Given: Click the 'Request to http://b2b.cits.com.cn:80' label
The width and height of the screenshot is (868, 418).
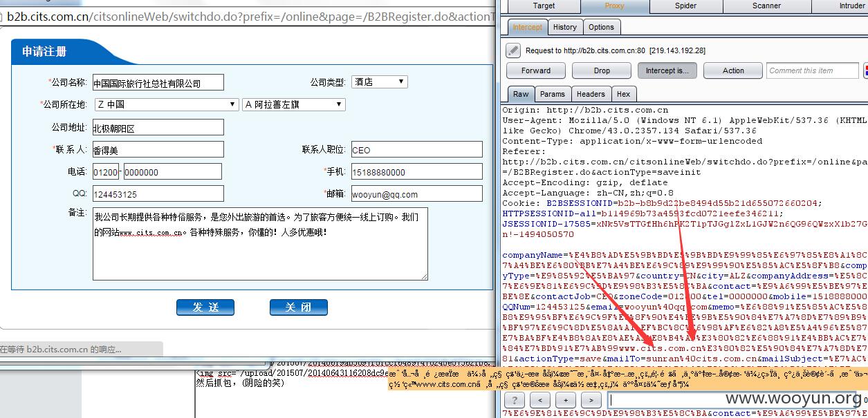Looking at the screenshot, I should 616,50.
